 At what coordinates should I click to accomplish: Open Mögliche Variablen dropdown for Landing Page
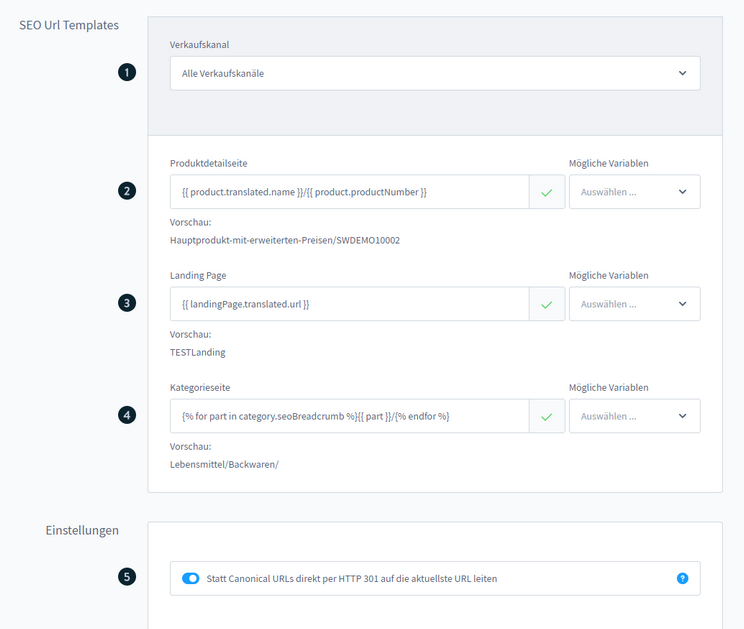(634, 304)
